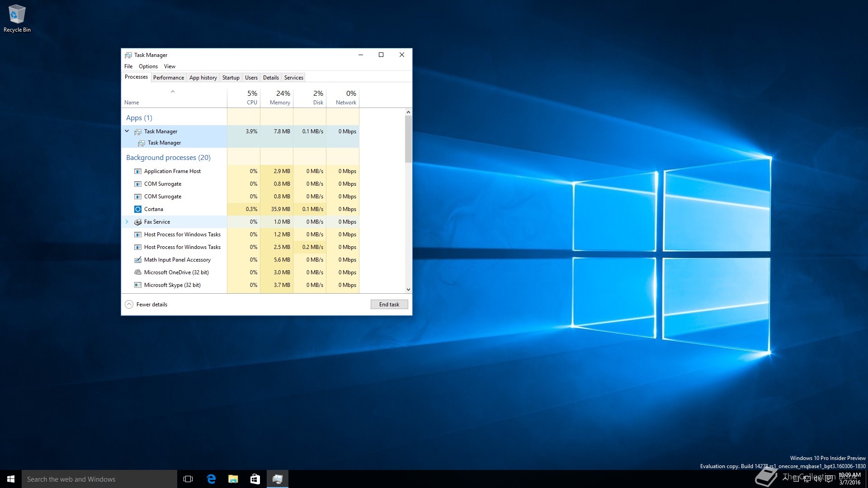Open the Task Manager tray usage meter

point(796,479)
